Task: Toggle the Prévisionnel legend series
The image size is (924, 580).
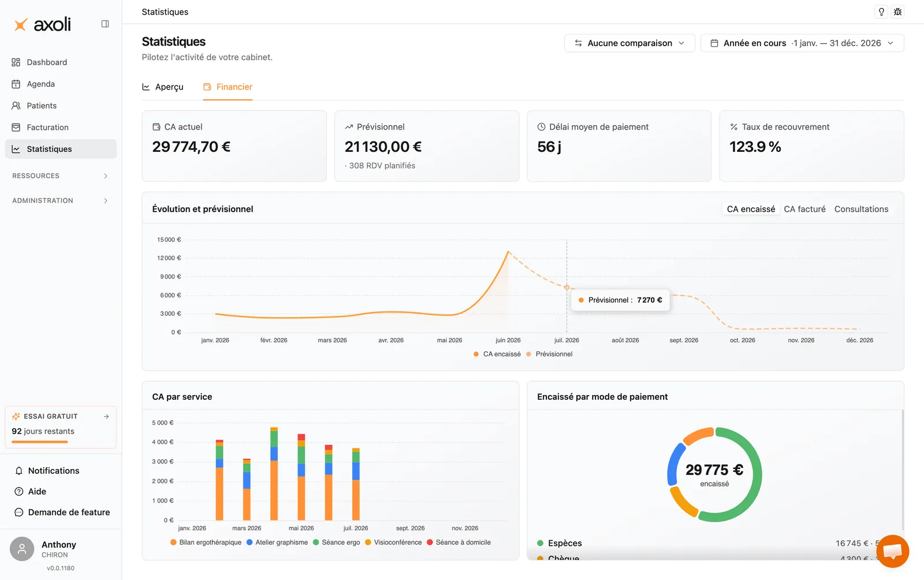Action: click(x=549, y=354)
